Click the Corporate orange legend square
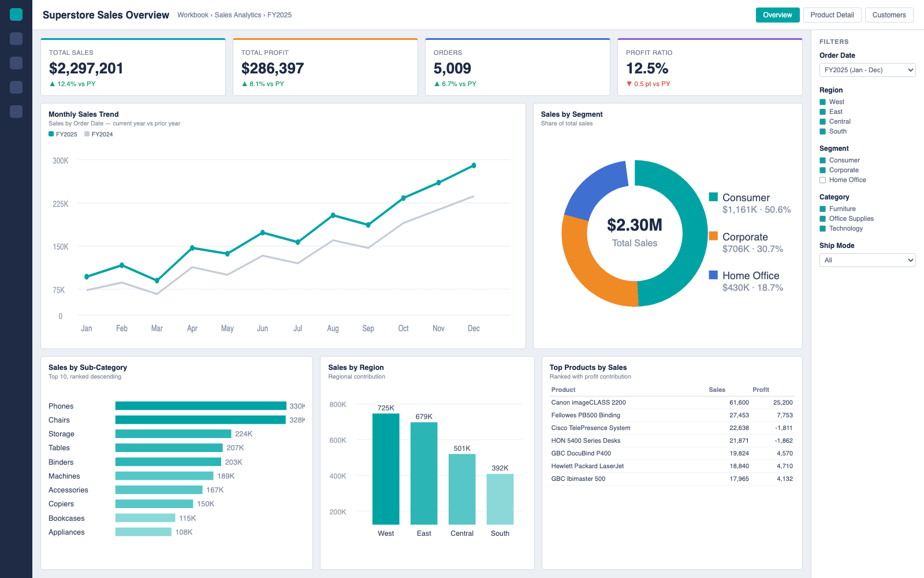Image resolution: width=924 pixels, height=578 pixels. coord(713,236)
